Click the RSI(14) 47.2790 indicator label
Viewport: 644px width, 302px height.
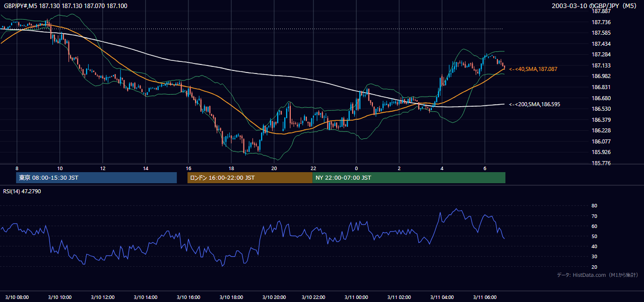point(22,191)
